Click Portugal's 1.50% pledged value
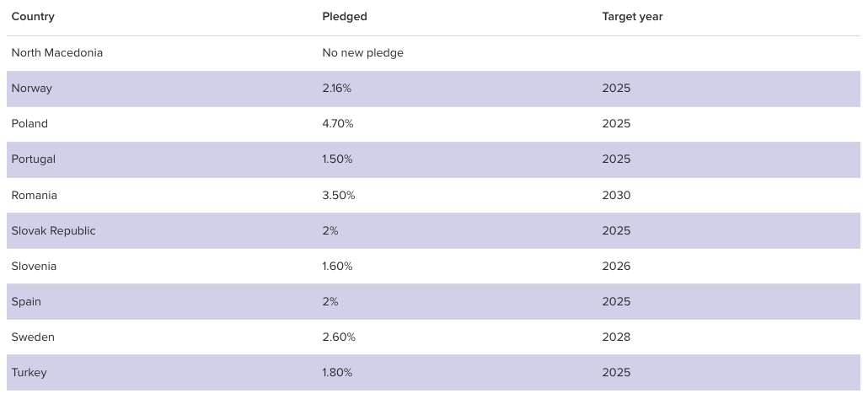 pyautogui.click(x=337, y=159)
